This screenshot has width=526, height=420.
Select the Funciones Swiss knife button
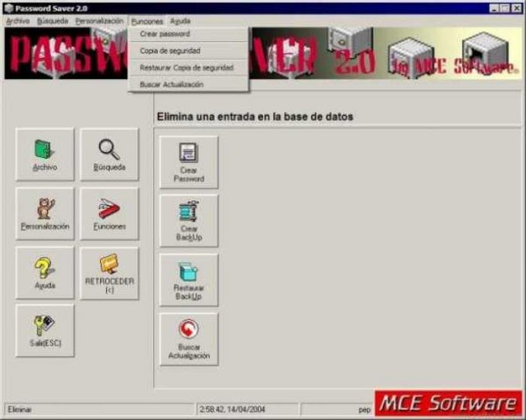[109, 213]
